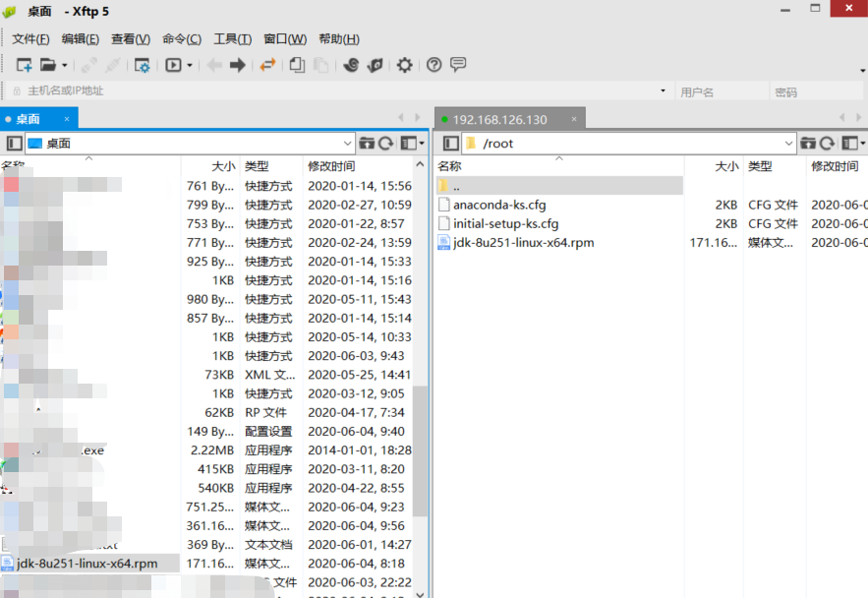Open the session properties toolbar icon

(143, 65)
